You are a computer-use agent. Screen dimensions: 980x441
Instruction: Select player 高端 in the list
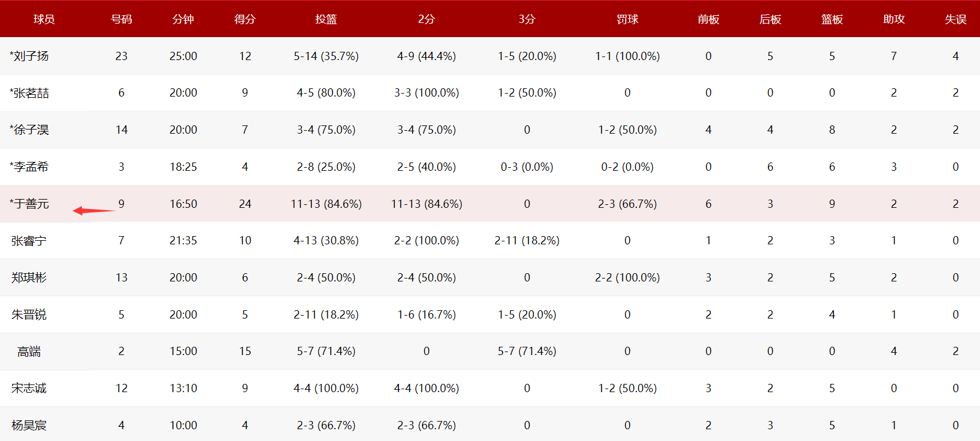tap(29, 352)
